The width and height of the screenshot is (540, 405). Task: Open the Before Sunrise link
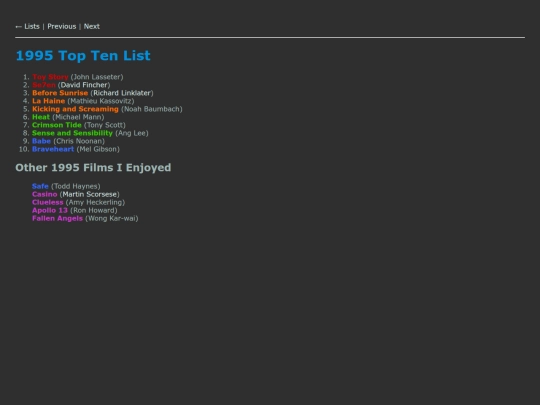coord(60,93)
